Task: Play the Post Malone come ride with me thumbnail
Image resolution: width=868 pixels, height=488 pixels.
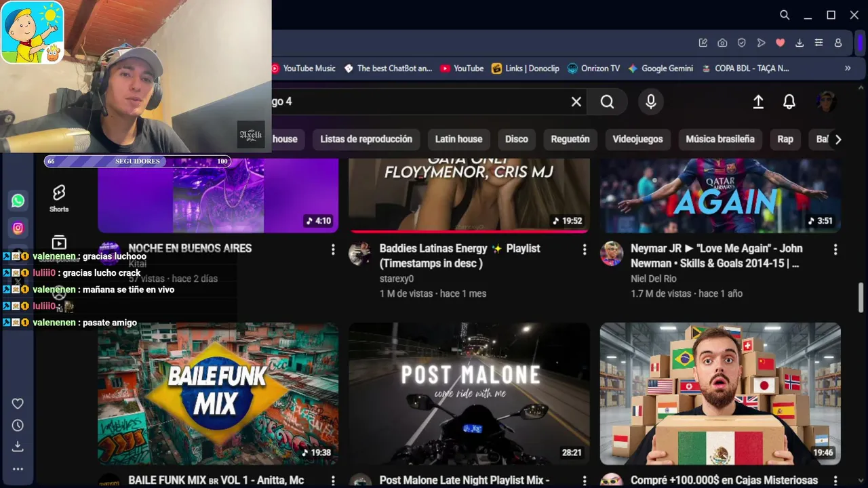Action: click(469, 394)
